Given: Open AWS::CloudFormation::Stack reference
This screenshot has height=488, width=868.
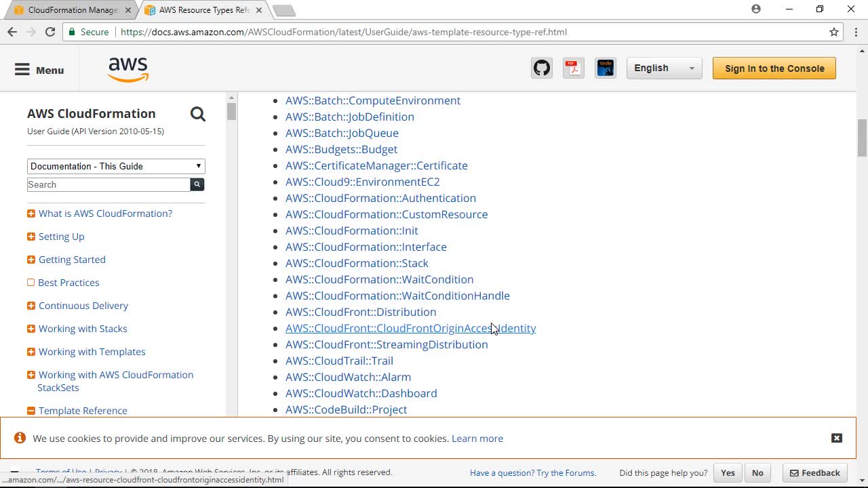Looking at the screenshot, I should click(357, 263).
